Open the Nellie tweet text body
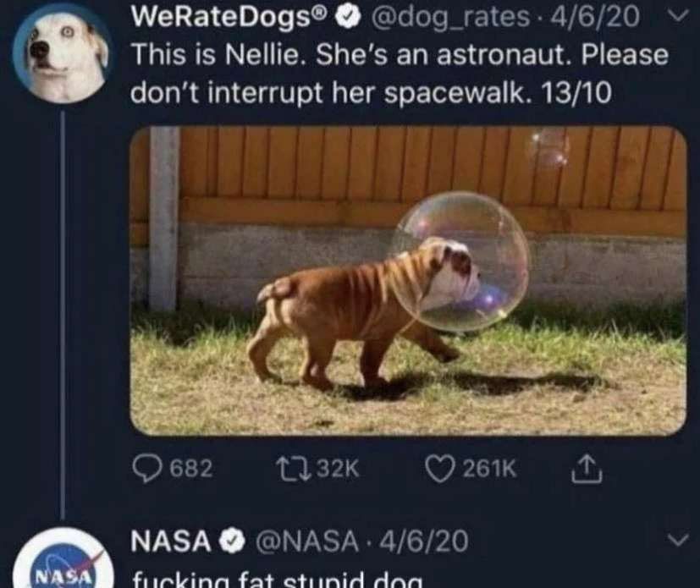700x588 pixels. pos(400,74)
